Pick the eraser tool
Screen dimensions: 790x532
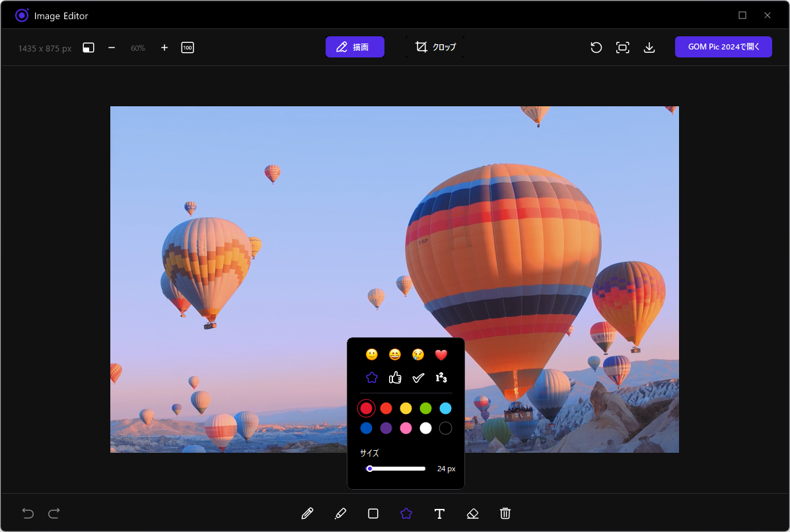(472, 514)
